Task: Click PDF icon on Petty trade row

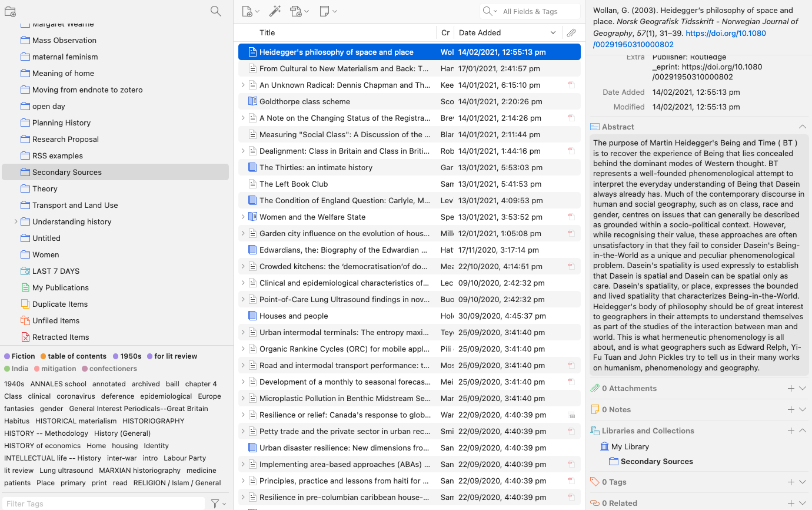Action: click(571, 431)
